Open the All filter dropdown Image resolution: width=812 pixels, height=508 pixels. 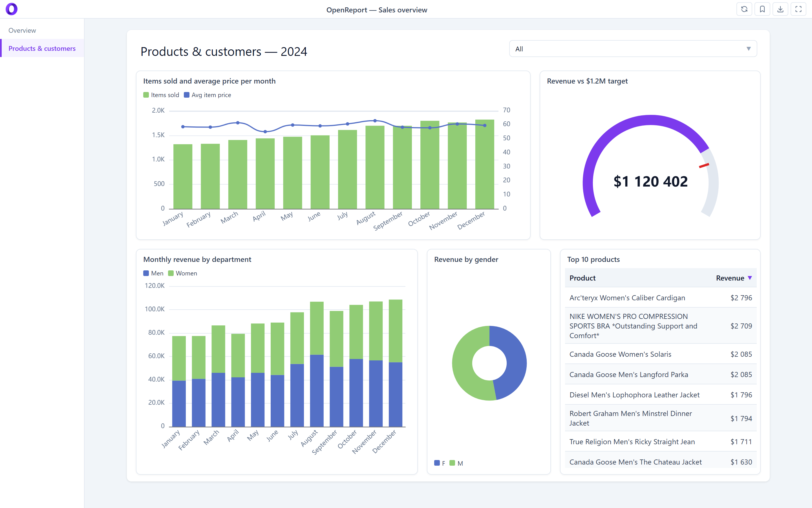633,49
